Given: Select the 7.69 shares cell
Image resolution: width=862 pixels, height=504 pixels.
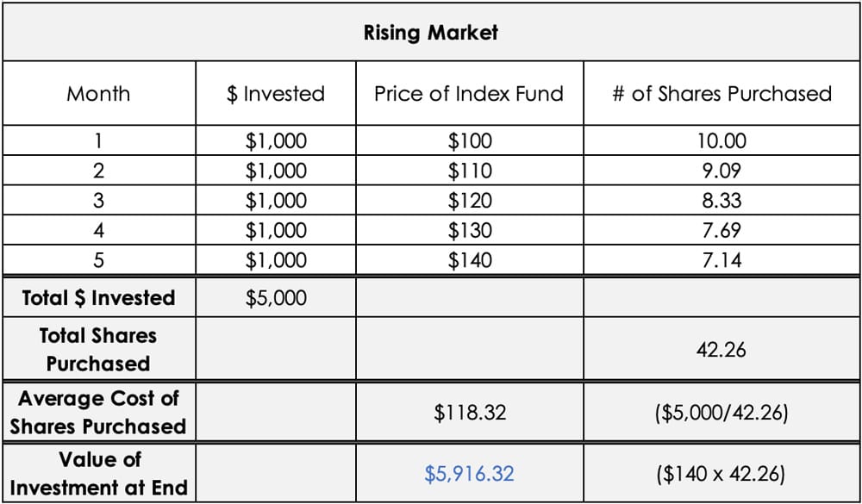Looking at the screenshot, I should [722, 230].
